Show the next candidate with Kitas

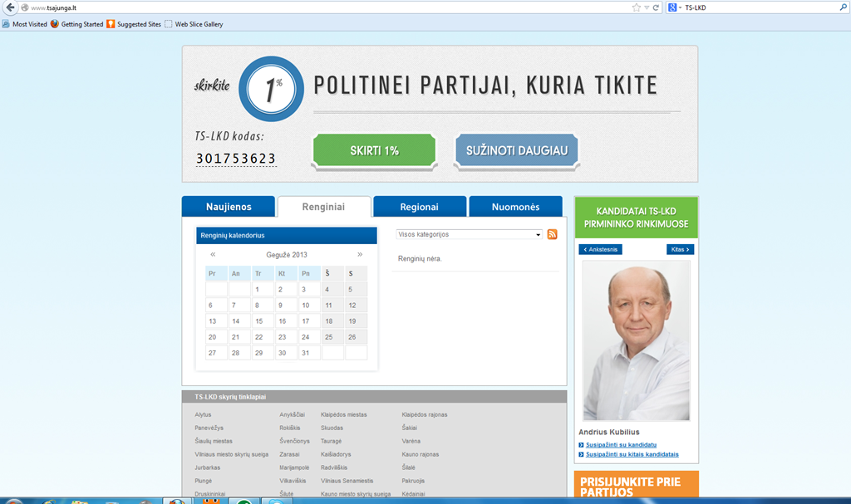(x=680, y=250)
